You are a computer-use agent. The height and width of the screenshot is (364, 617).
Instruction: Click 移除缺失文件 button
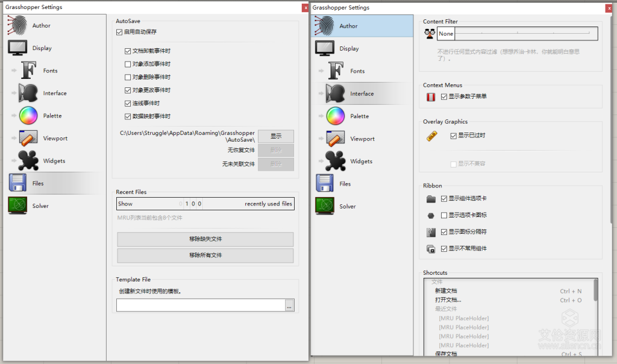(x=205, y=239)
